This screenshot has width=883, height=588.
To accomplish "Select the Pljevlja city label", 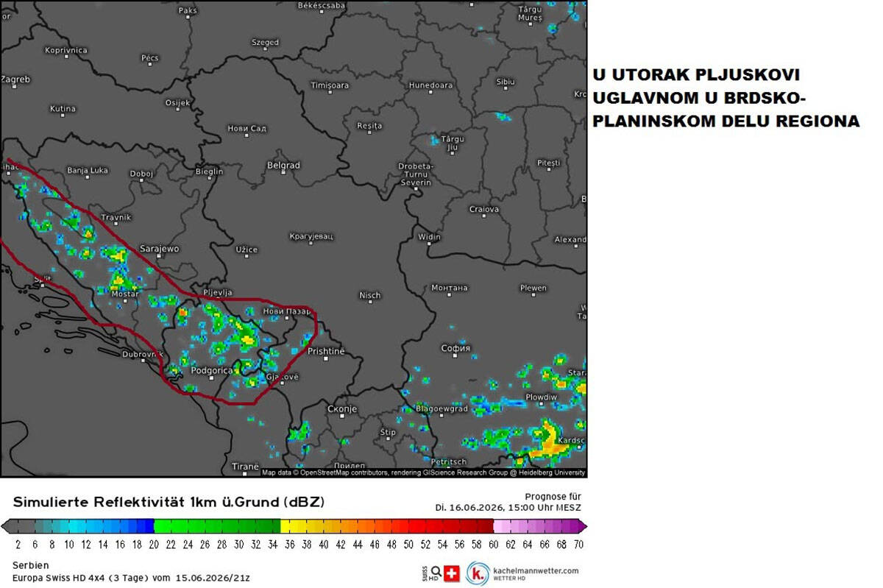I will (217, 292).
